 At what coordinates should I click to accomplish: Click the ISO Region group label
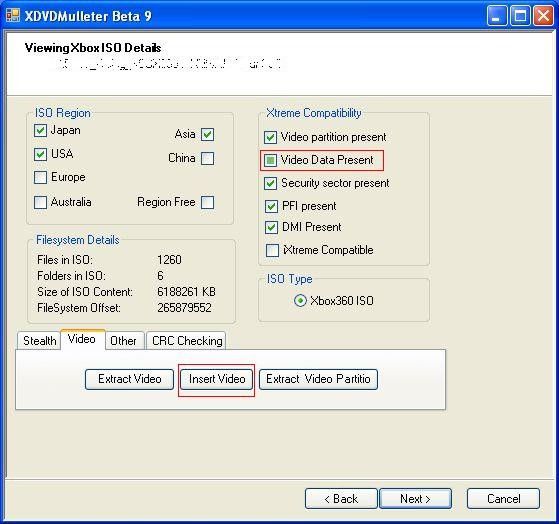point(62,113)
